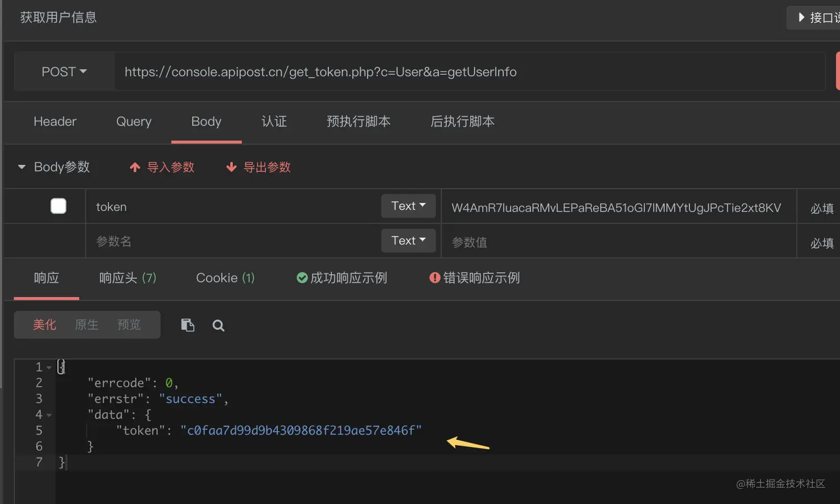This screenshot has height=504, width=840.
Task: Click the 获取用户信息 title
Action: tap(58, 17)
